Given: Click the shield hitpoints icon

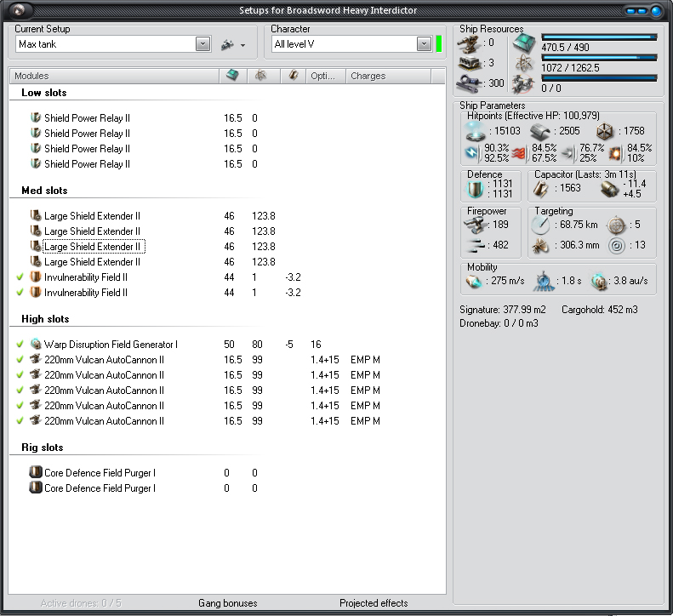Looking at the screenshot, I should (x=476, y=131).
